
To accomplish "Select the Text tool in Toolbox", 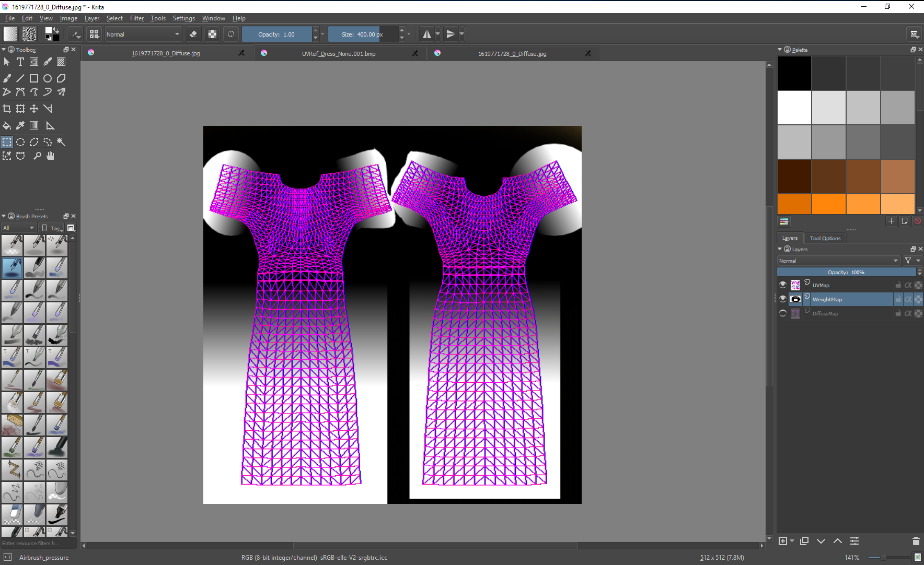I will pos(20,62).
